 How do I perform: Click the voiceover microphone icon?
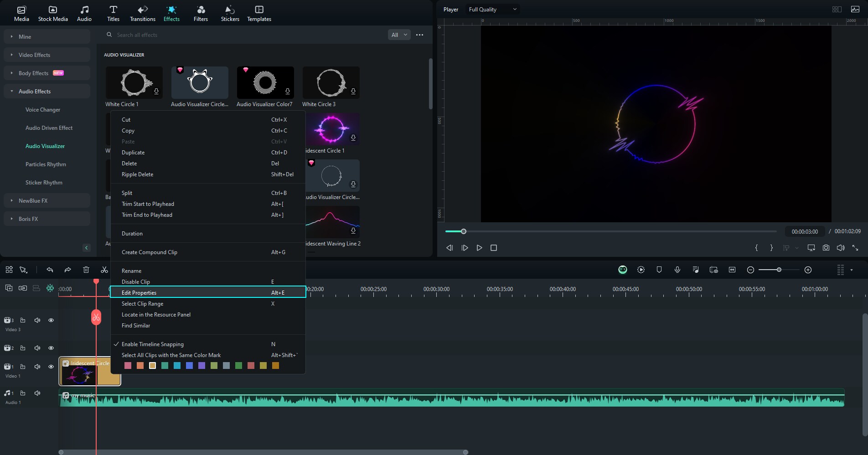pyautogui.click(x=677, y=270)
